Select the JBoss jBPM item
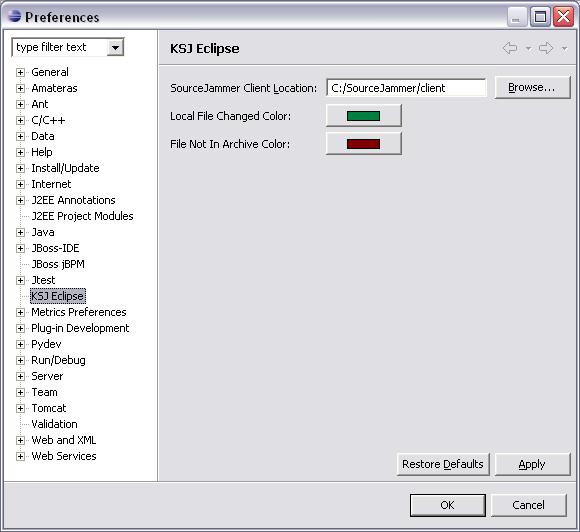Viewport: 580px width, 532px height. tap(58, 264)
